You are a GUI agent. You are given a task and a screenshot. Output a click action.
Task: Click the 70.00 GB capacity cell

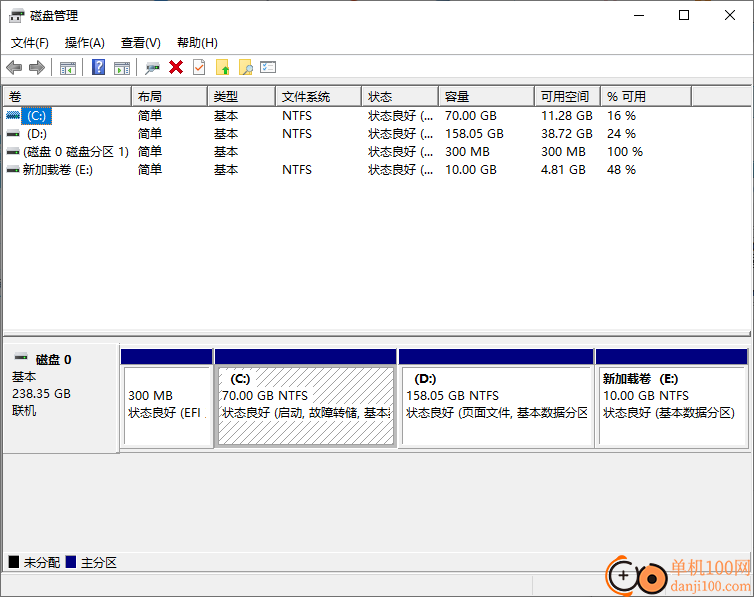(x=471, y=116)
